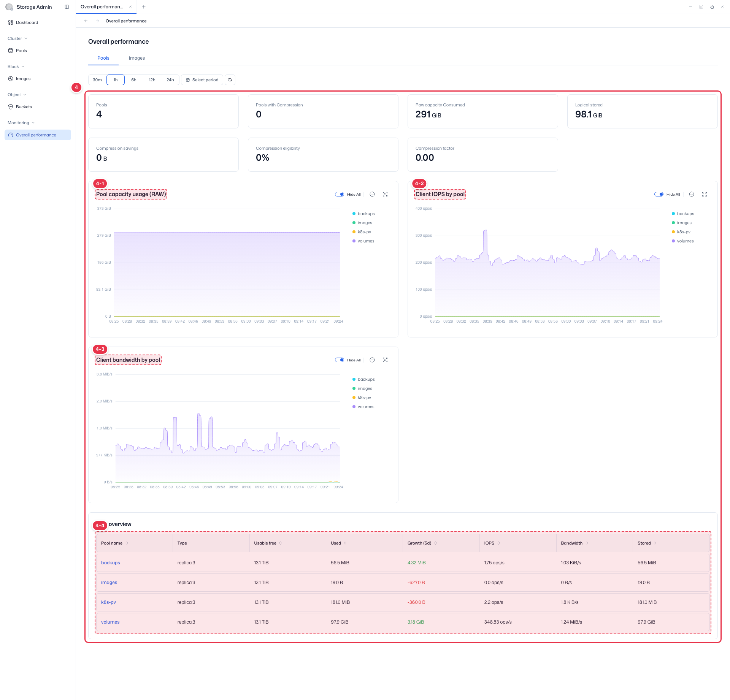This screenshot has height=700, width=730.
Task: Open the Select period picker
Action: point(202,80)
